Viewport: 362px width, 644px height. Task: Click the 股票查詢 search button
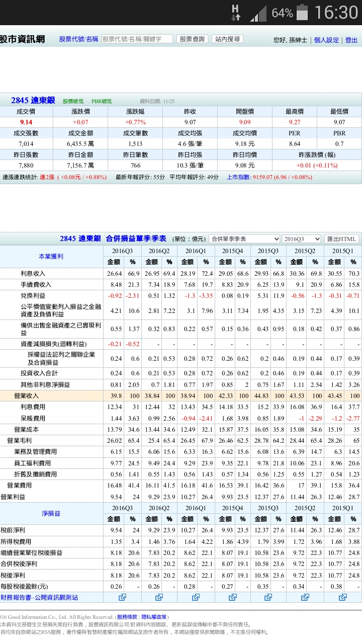click(192, 39)
